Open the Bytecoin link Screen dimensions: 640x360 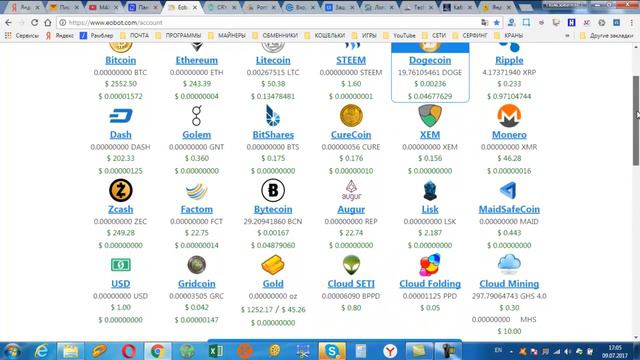point(273,209)
